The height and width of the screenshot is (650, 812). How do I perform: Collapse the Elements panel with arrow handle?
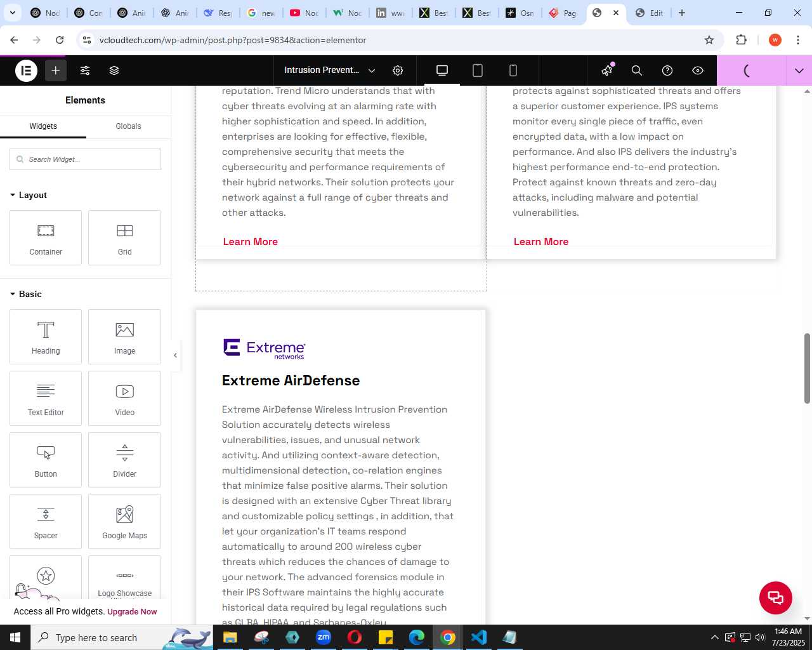176,355
